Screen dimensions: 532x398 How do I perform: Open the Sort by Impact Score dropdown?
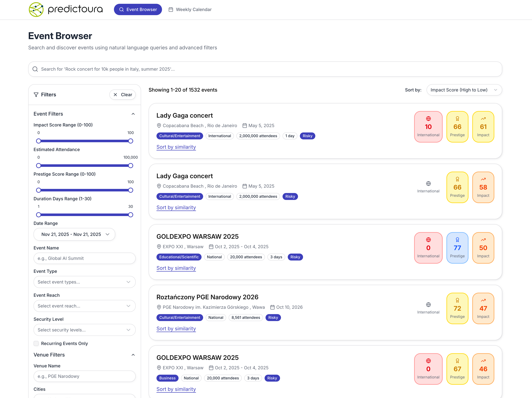(464, 90)
